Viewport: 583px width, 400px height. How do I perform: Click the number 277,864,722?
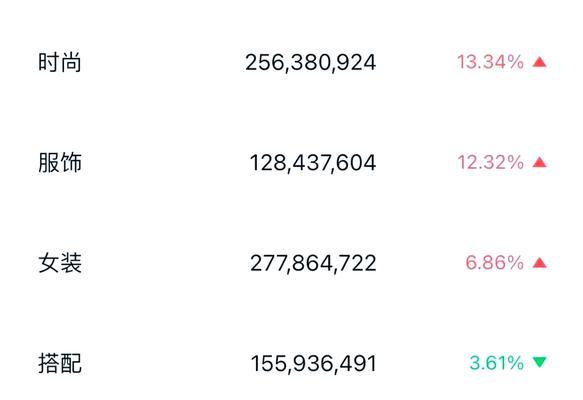[x=313, y=264]
